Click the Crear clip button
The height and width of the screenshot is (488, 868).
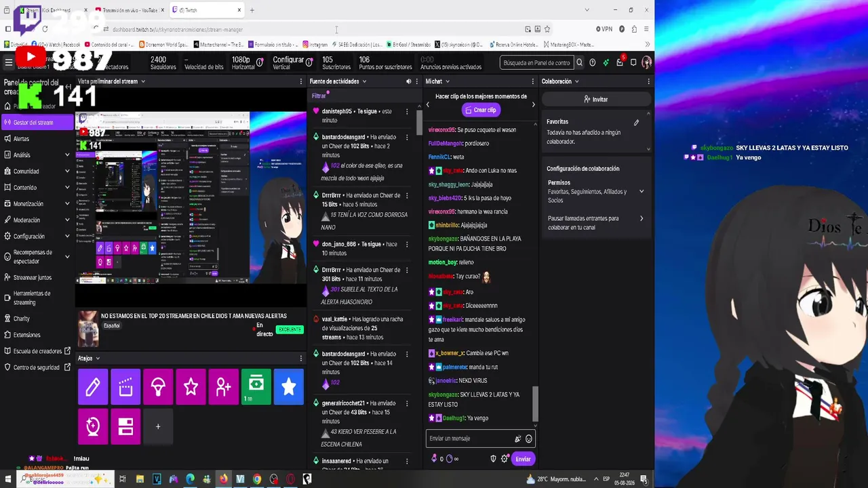click(480, 110)
